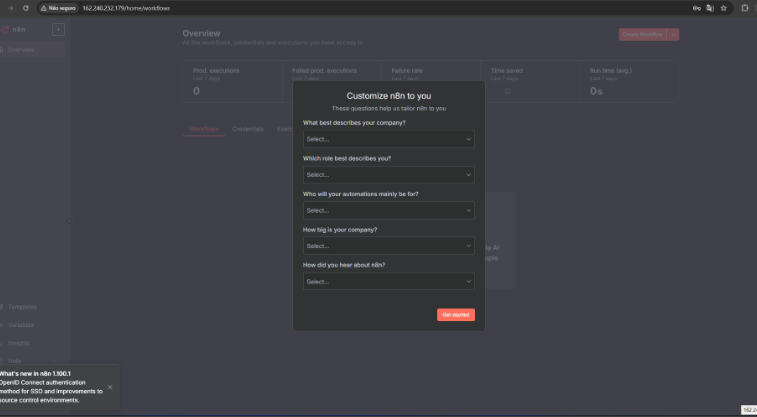The width and height of the screenshot is (757, 417).
Task: Expand the Create Workflow dropdown arrow
Action: 673,34
